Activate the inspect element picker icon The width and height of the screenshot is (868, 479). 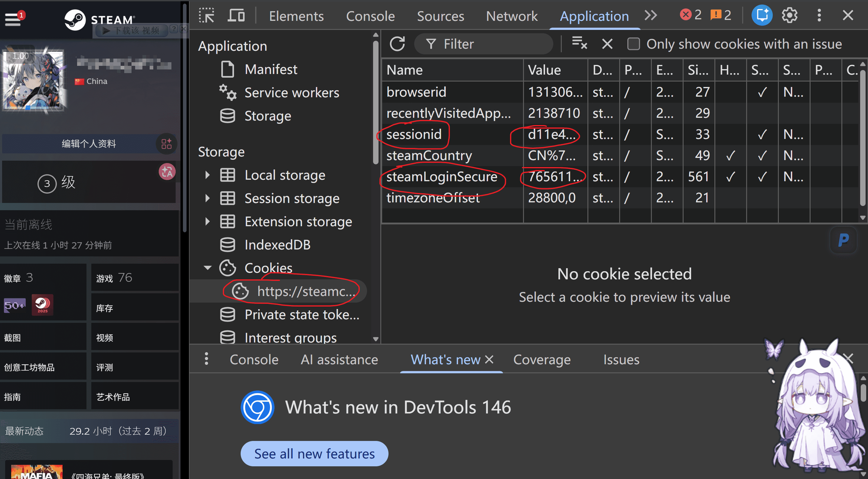click(206, 15)
